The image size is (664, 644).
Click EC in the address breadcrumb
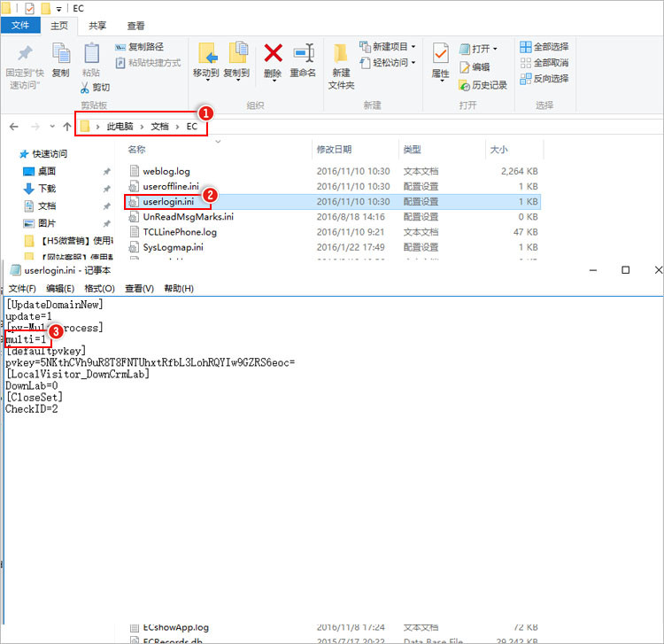[x=192, y=127]
